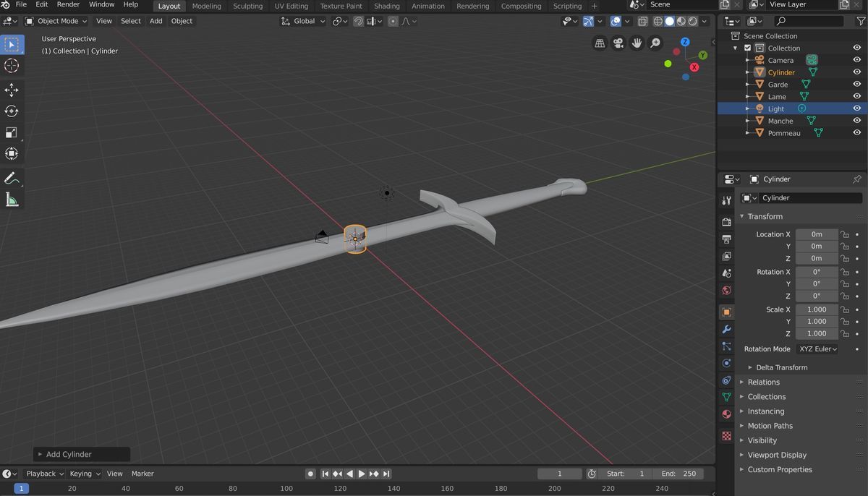Image resolution: width=868 pixels, height=496 pixels.
Task: Expand the Relations panel
Action: (x=764, y=382)
